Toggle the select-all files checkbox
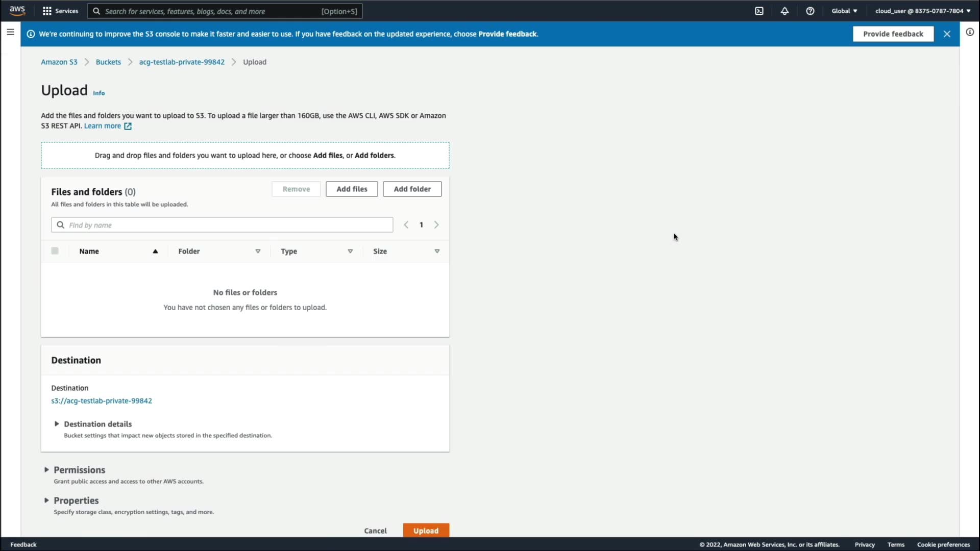The image size is (980, 551). [x=55, y=251]
